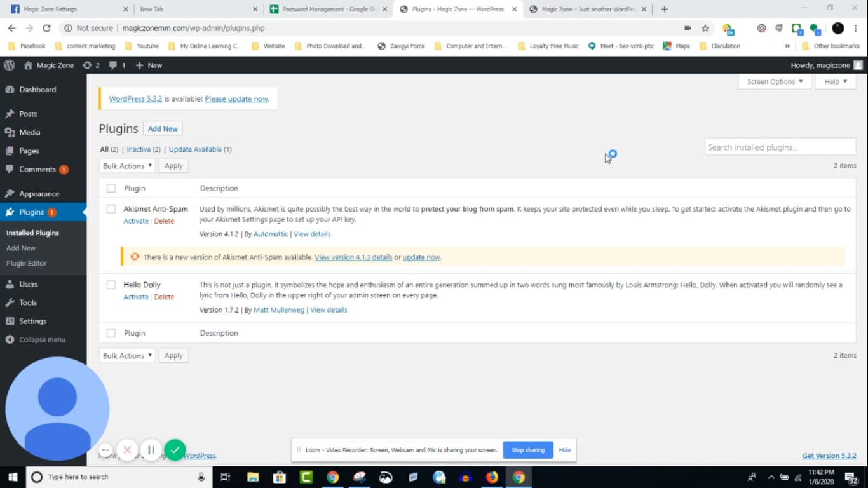The height and width of the screenshot is (488, 868).
Task: Open the Chrome three-dot menu
Action: click(857, 28)
